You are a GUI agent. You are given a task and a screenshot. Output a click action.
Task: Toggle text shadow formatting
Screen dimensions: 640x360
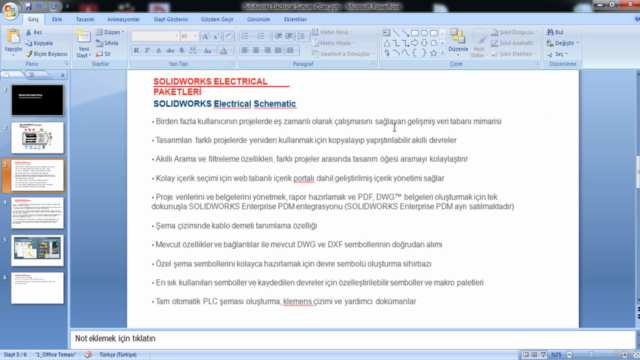182,50
